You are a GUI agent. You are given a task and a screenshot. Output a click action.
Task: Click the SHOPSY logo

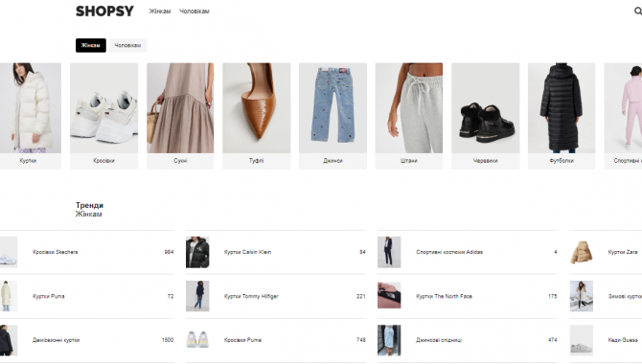(104, 11)
